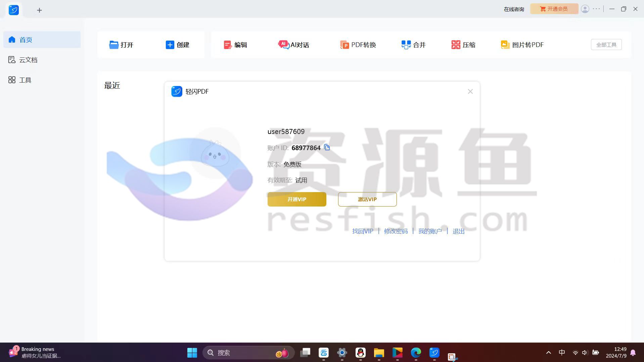
Task: Open File Explorer on the taskbar
Action: click(379, 353)
